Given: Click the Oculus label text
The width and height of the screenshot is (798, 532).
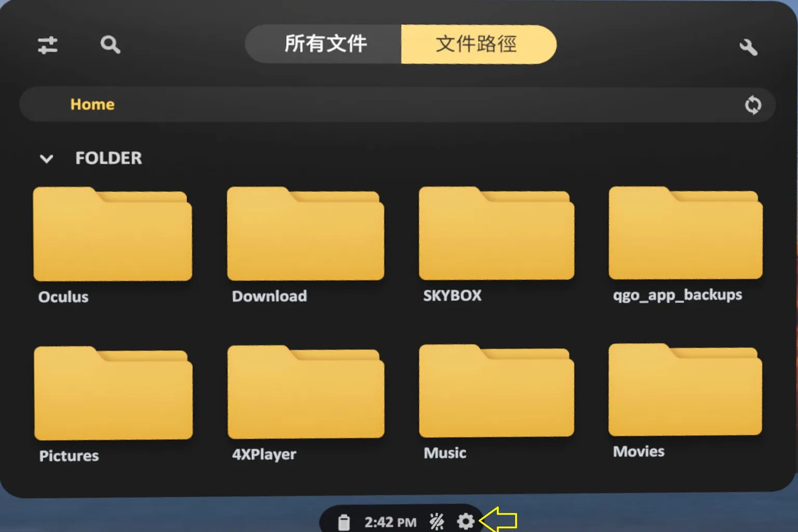Looking at the screenshot, I should pos(63,297).
